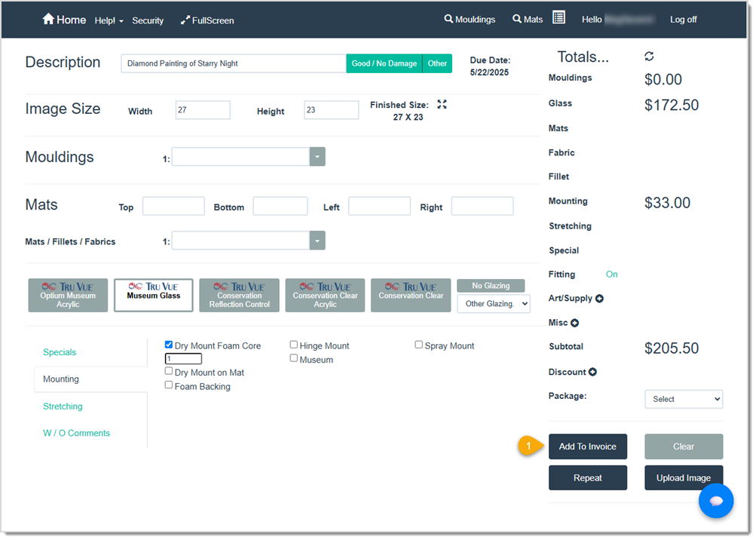The width and height of the screenshot is (756, 540).
Task: Refresh the Totals with the refresh icon
Action: point(647,56)
